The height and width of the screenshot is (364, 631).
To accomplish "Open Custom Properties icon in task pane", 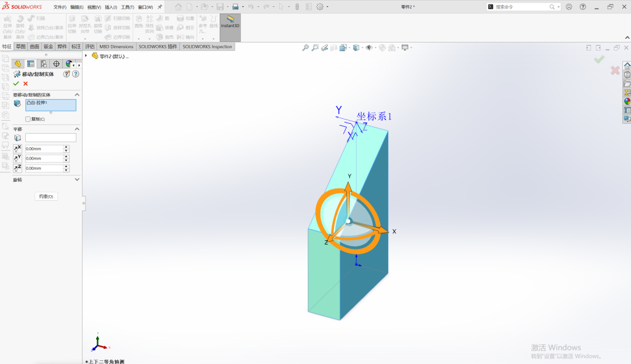I will pos(627,110).
